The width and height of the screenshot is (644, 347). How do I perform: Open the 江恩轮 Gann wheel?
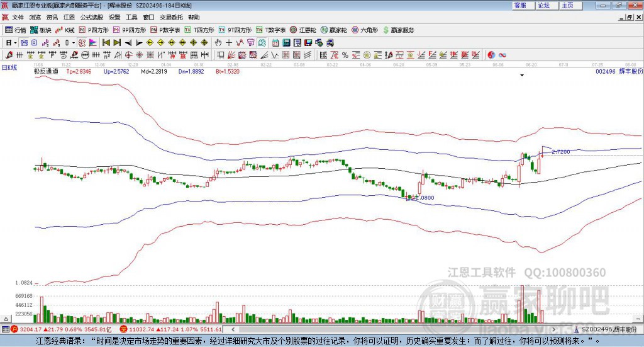point(303,30)
